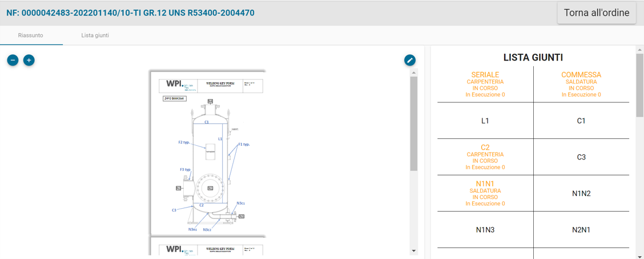Click the welding key form page thumbnail

[x=207, y=153]
